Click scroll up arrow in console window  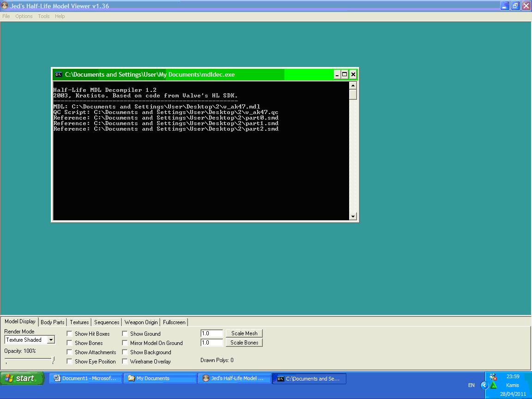point(353,85)
